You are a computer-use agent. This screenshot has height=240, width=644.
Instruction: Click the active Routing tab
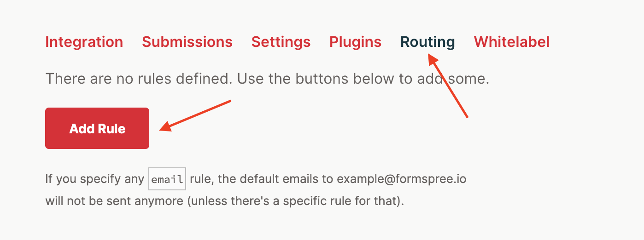pyautogui.click(x=427, y=42)
